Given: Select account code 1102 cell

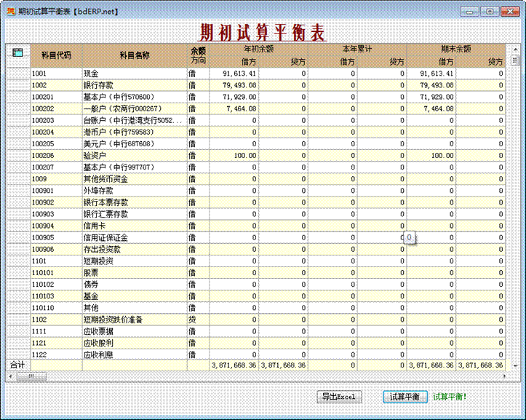Looking at the screenshot, I should 56,319.
